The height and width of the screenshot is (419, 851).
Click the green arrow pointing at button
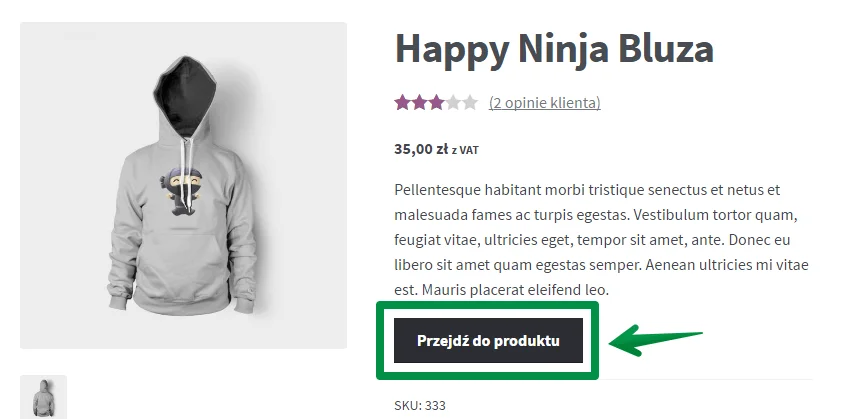656,341
